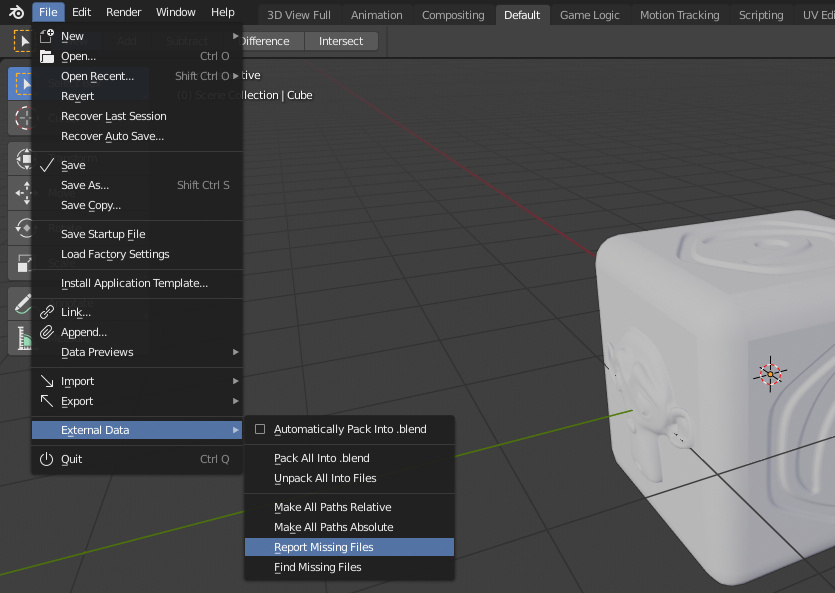
Task: Click the 3D cursor in the viewport
Action: (x=770, y=374)
